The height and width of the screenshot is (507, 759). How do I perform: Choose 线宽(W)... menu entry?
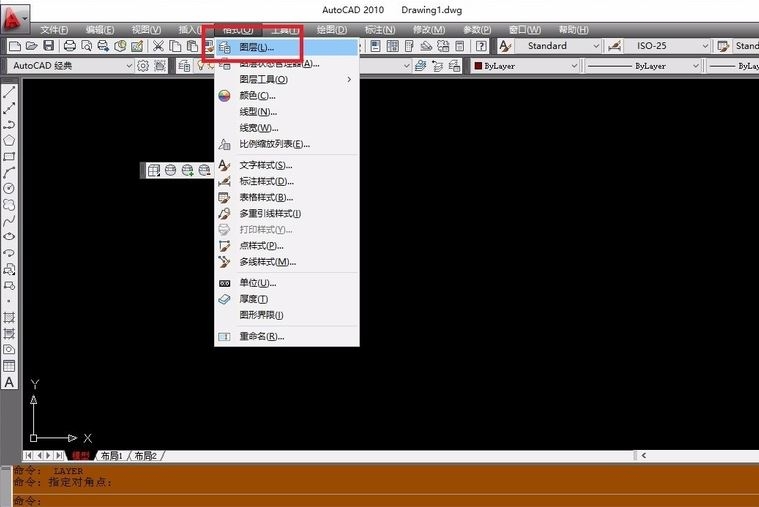(x=287, y=128)
